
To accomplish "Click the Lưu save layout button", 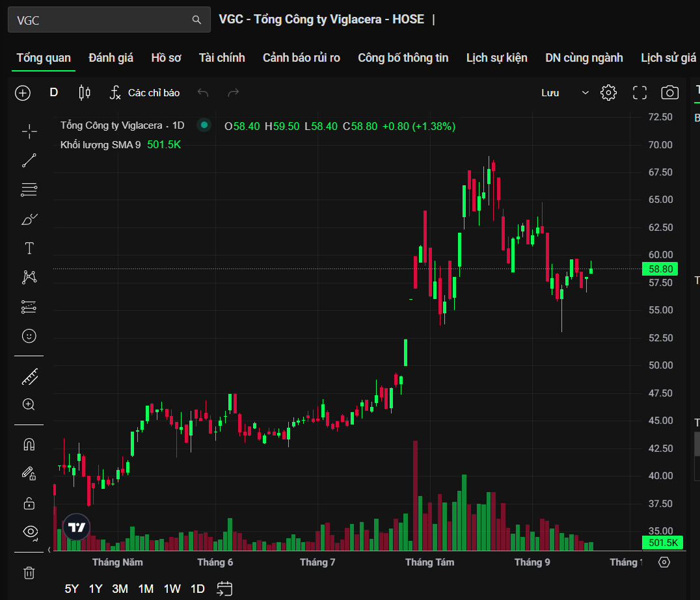I will [x=550, y=93].
